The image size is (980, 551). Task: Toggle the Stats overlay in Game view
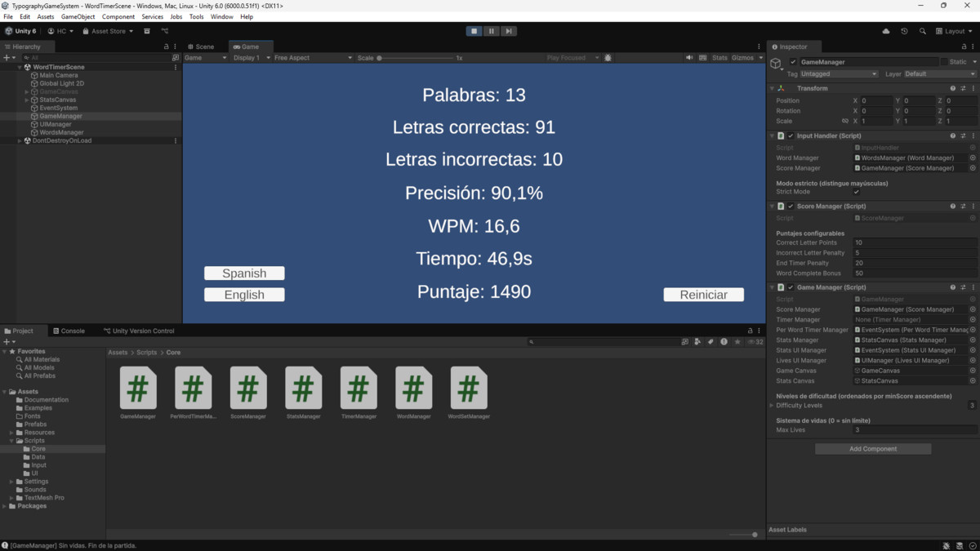(x=719, y=58)
